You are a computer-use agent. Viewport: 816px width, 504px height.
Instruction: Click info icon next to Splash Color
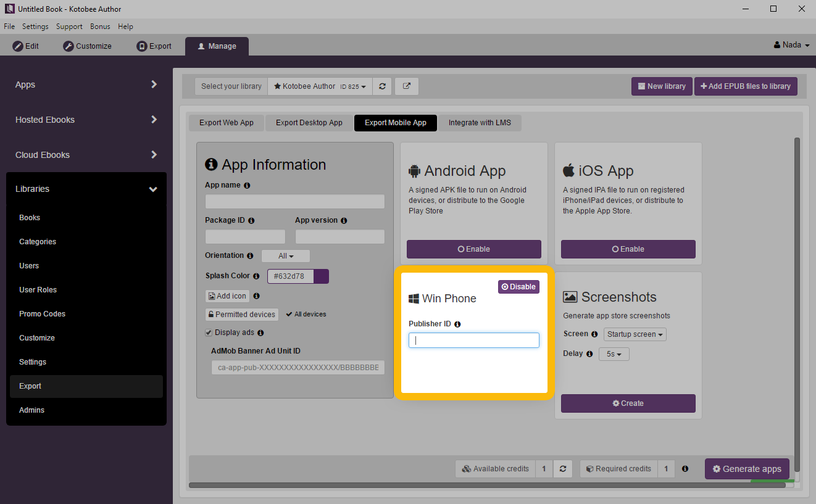256,276
